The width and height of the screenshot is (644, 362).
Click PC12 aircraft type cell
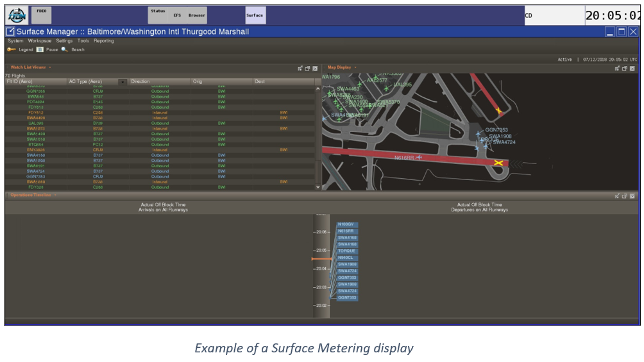coord(97,144)
